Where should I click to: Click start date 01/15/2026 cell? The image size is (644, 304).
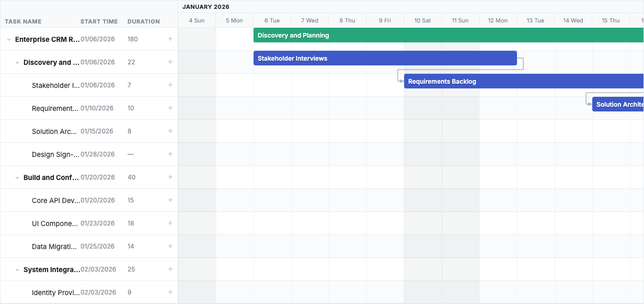pos(97,131)
